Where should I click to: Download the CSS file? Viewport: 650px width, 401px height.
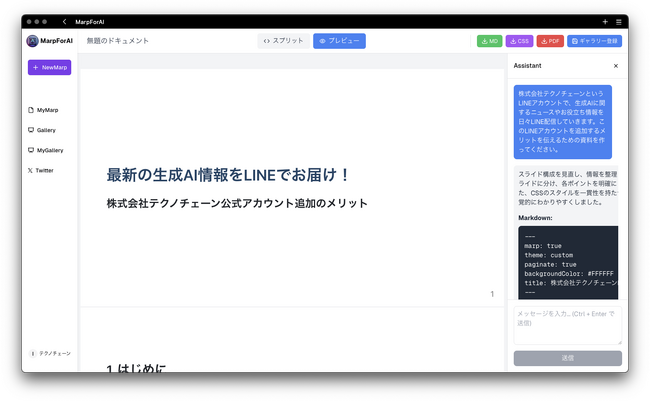click(x=519, y=41)
